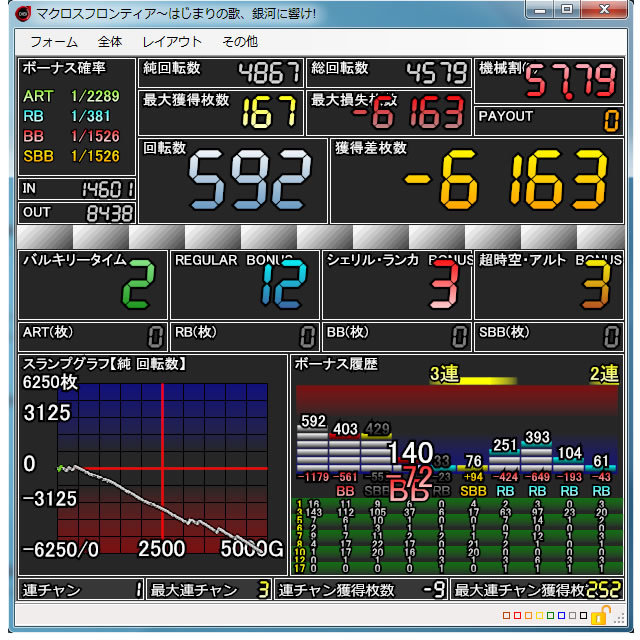This screenshot has height=640, width=640.
Task: Click the PAYOUT display
Action: pyautogui.click(x=549, y=120)
